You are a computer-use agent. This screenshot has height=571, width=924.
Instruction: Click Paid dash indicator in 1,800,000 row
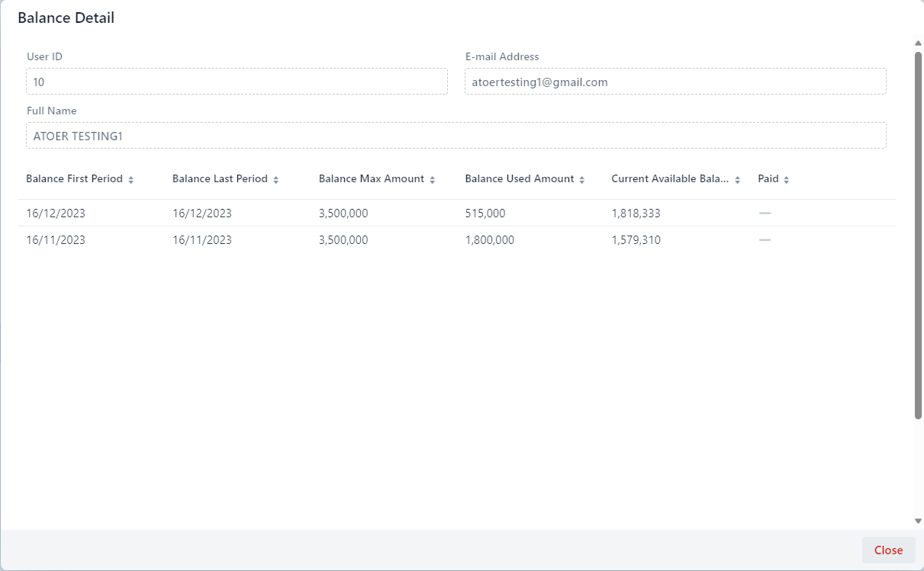[765, 240]
